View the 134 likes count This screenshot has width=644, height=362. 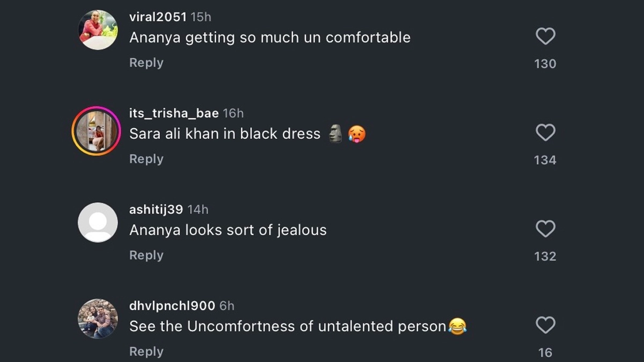click(x=545, y=160)
